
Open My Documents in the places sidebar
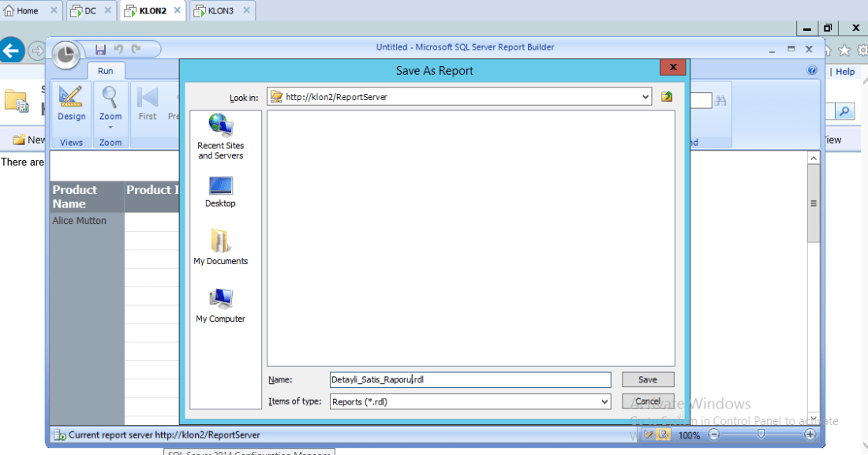221,247
